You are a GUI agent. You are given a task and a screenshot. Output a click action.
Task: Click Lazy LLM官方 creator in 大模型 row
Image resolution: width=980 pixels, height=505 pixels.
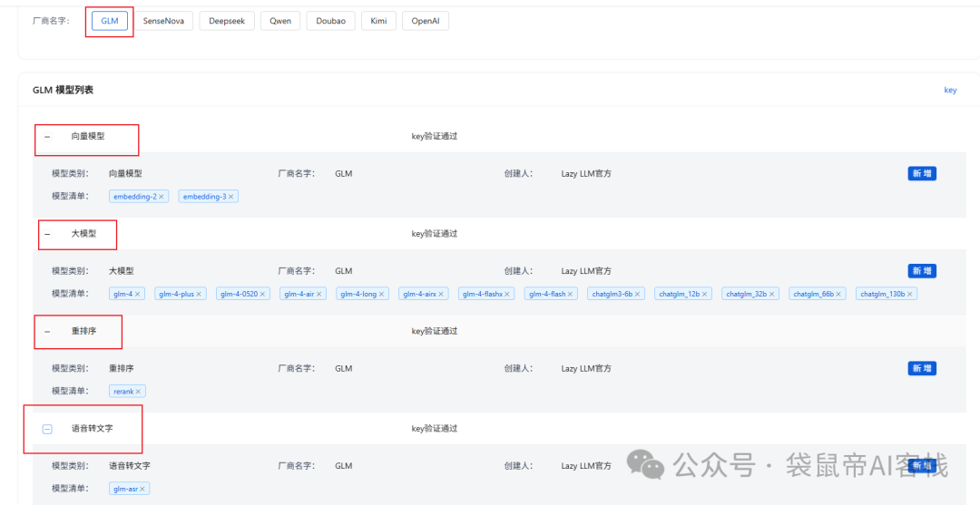586,271
